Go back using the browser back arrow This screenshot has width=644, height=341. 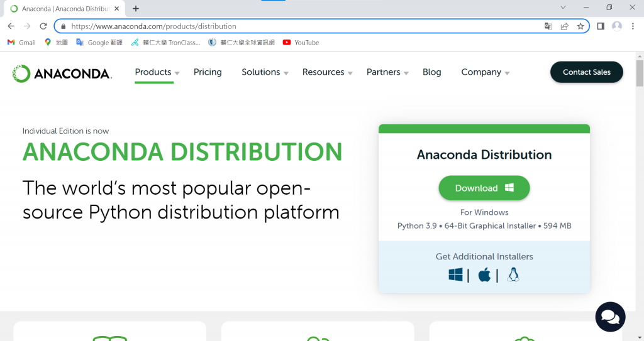(x=11, y=26)
